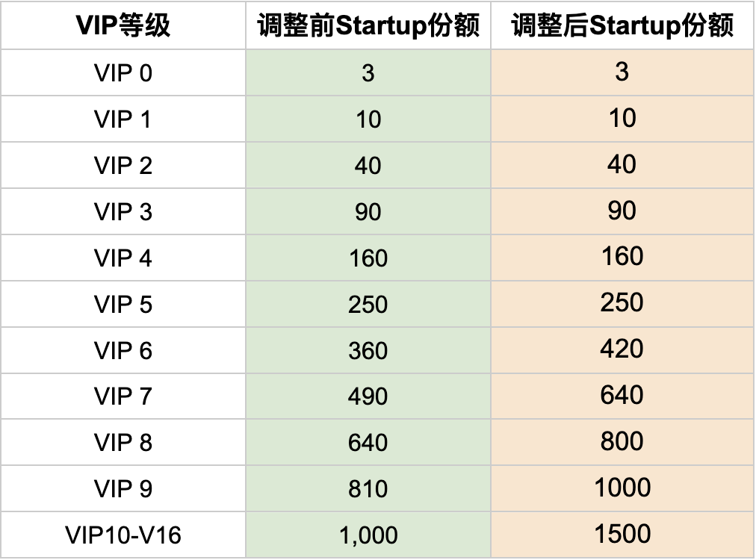Click the VIP 0 row label

click(x=123, y=73)
